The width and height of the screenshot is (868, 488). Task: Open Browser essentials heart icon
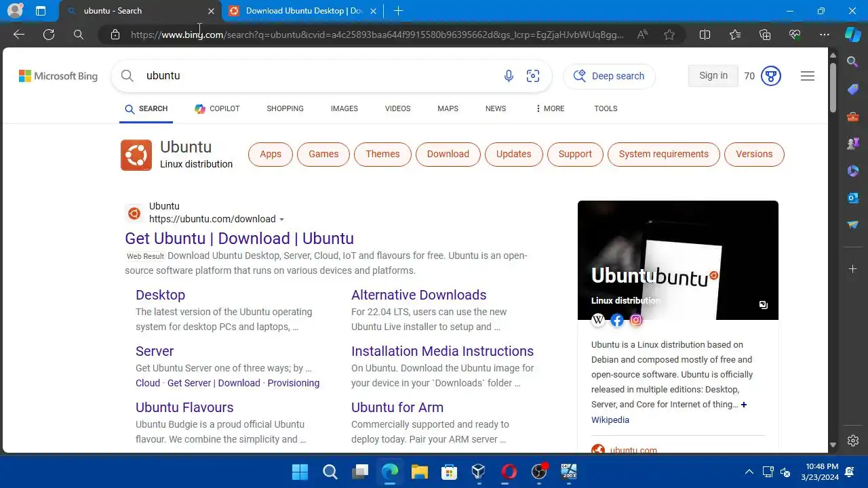[x=795, y=35]
